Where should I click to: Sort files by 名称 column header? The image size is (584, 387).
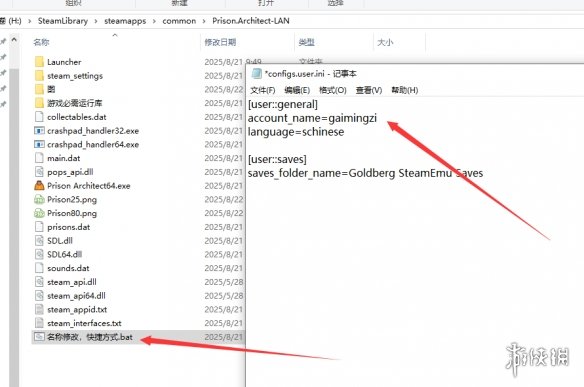click(x=41, y=42)
